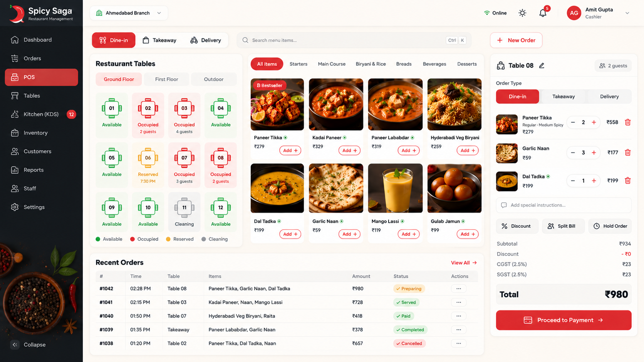Toggle light theme with sun icon
644x362 pixels.
pos(522,13)
